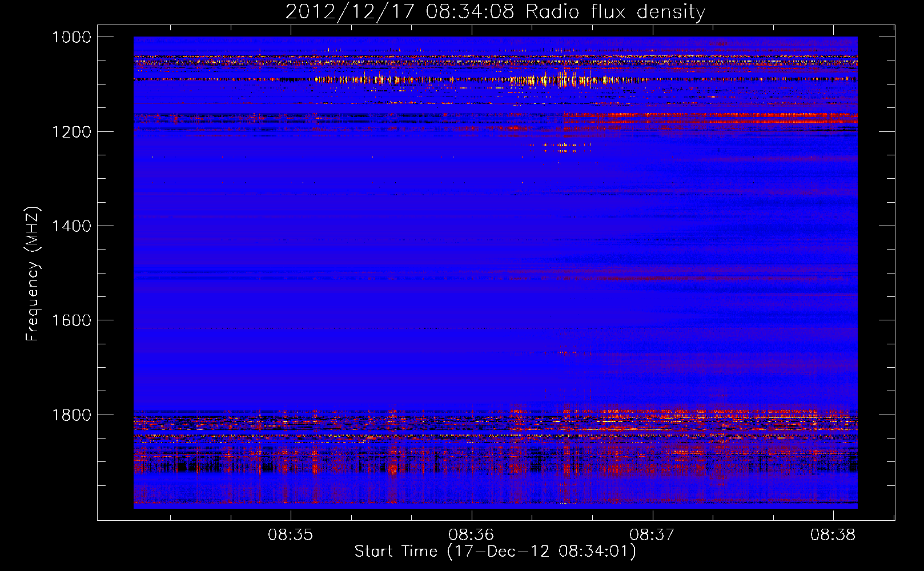Click the 08:36 time tick label
This screenshot has width=924, height=571.
tap(471, 535)
